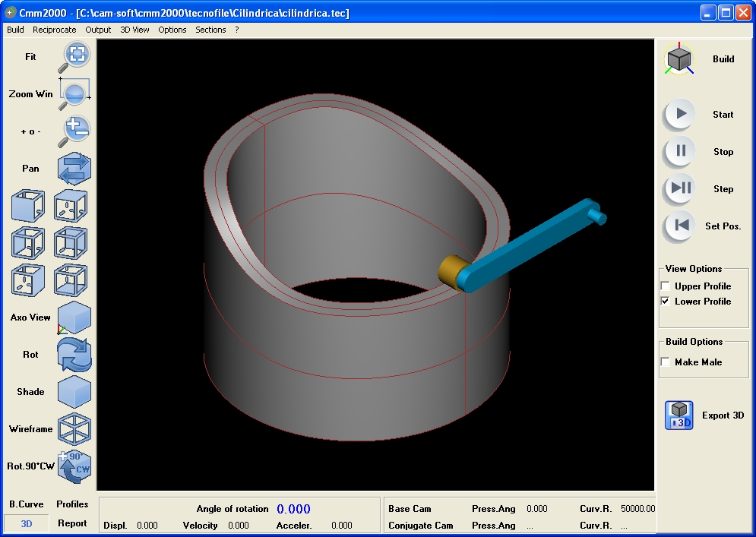Viewport: 756px width, 537px height.
Task: Advance one frame with Step button
Action: pos(679,189)
